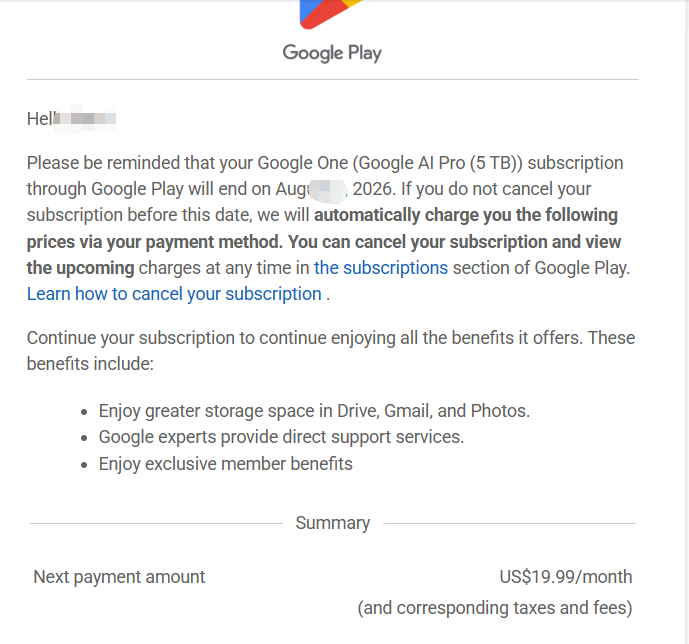Open Learn how to cancel your subscription
689x644 pixels.
pyautogui.click(x=174, y=294)
